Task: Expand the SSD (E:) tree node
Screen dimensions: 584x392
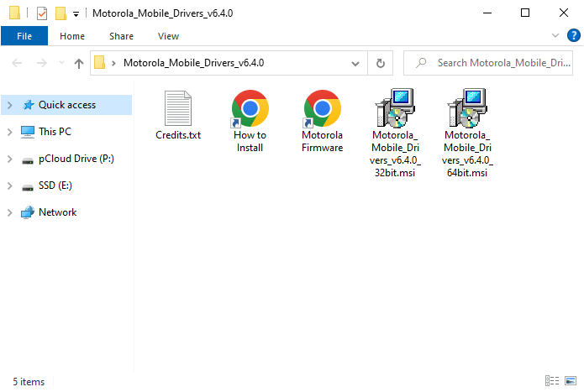Action: coord(10,186)
